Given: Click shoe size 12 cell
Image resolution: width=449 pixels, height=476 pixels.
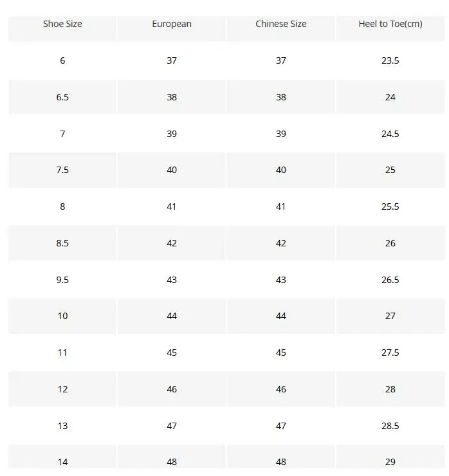Looking at the screenshot, I should (62, 389).
